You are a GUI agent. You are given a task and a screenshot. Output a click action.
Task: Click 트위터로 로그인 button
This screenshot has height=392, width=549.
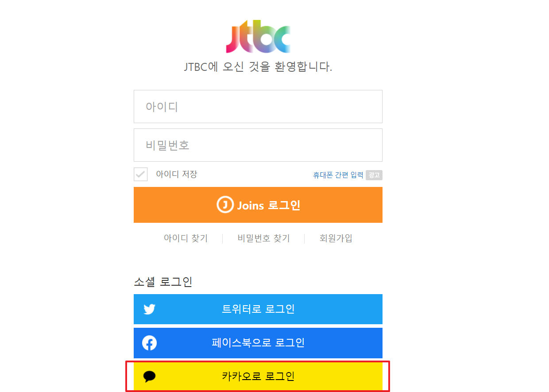258,309
